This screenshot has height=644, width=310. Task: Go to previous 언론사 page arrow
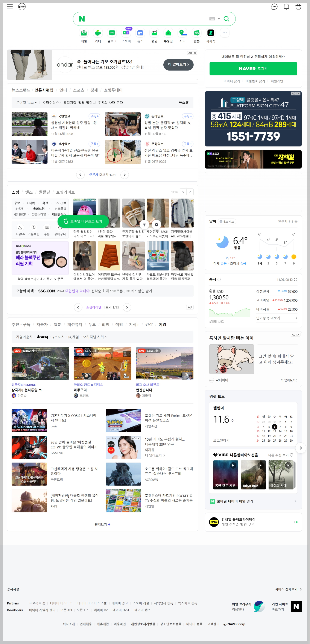point(80,175)
